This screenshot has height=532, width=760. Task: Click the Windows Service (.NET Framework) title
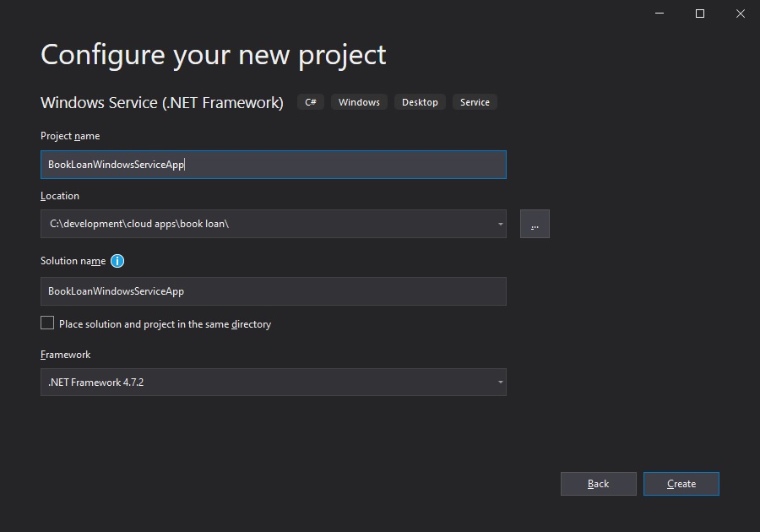(x=162, y=103)
